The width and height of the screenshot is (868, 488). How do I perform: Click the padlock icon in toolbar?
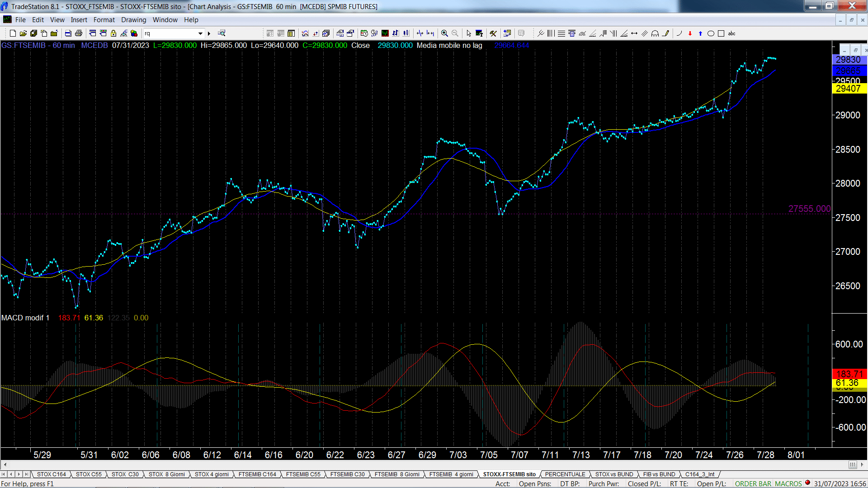[x=113, y=33]
